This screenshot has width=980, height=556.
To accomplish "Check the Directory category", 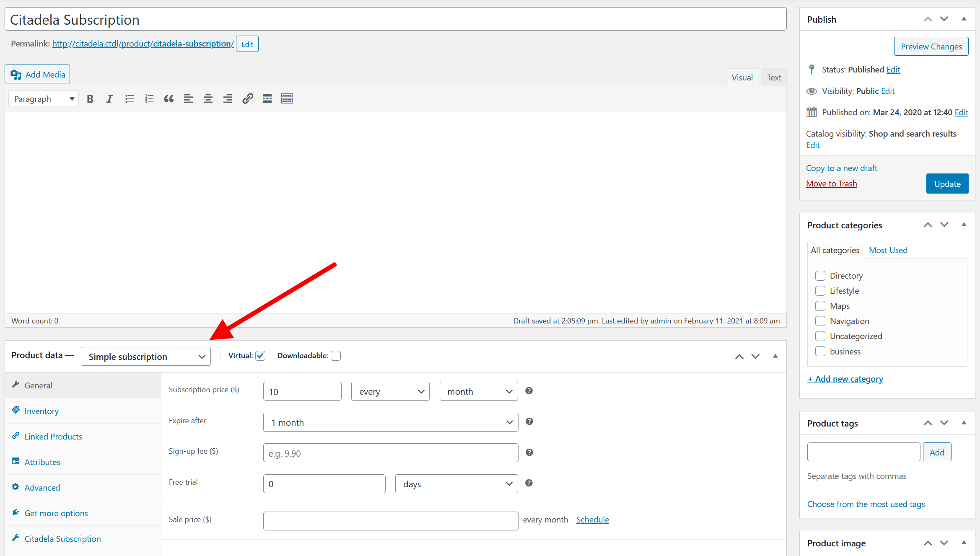I will pos(820,276).
